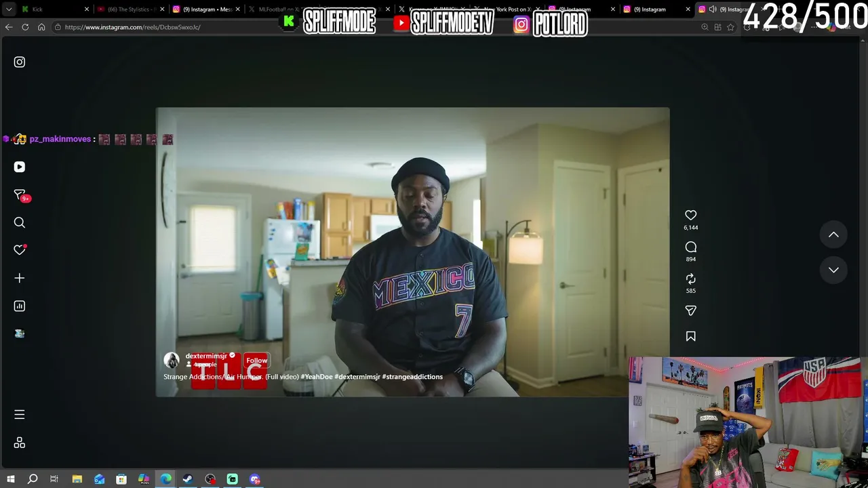Click the 585 reposts count
The width and height of the screenshot is (868, 488).
(x=691, y=291)
